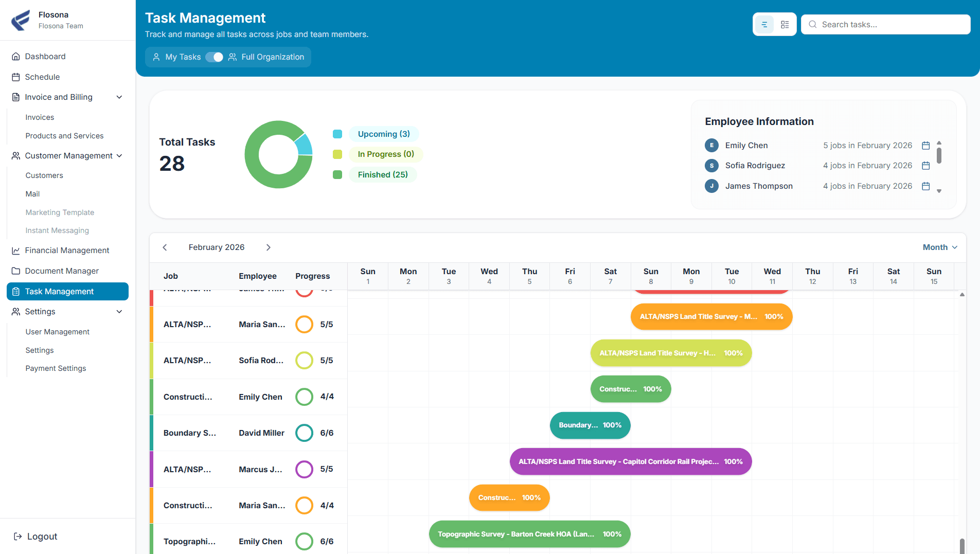980x554 pixels.
Task: Select the timeline Gantt view icon
Action: [764, 24]
